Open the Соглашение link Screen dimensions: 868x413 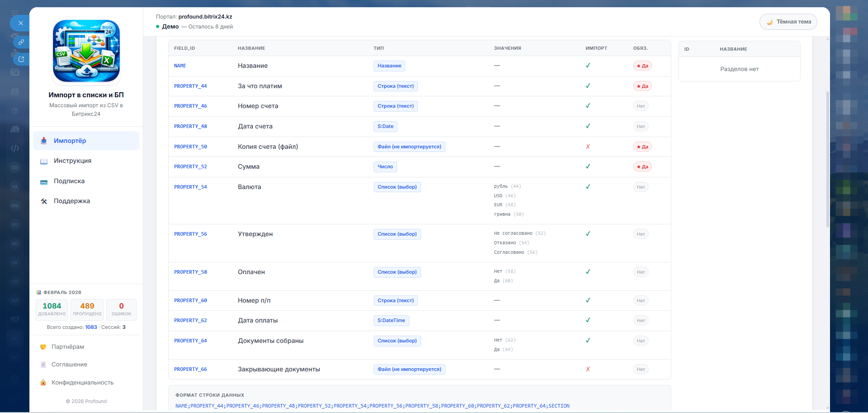pyautogui.click(x=69, y=365)
